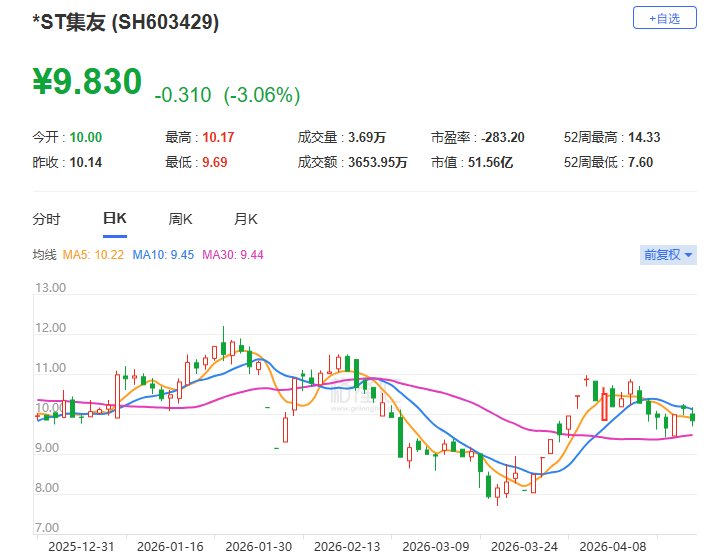This screenshot has height=558, width=711.
Task: Add stock to watchlist with +自选 button
Action: pos(664,18)
